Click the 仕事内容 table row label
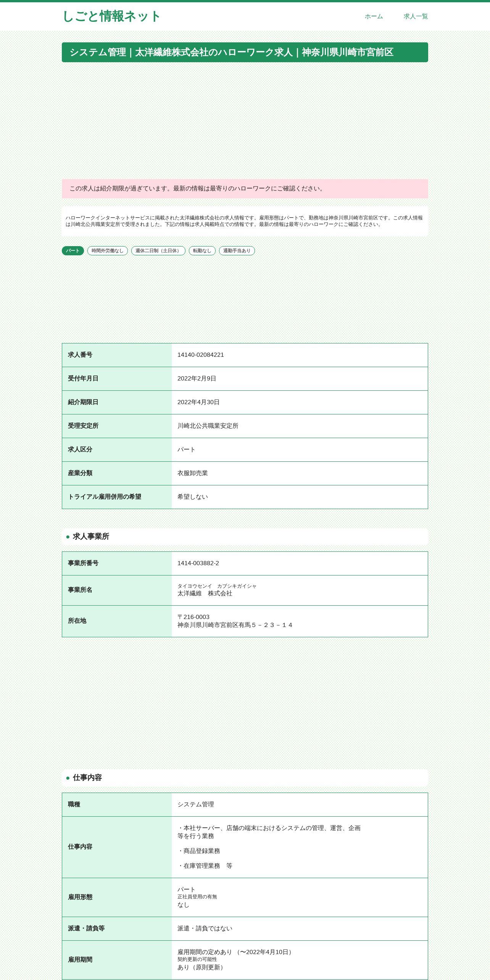The height and width of the screenshot is (980, 490). (x=80, y=847)
